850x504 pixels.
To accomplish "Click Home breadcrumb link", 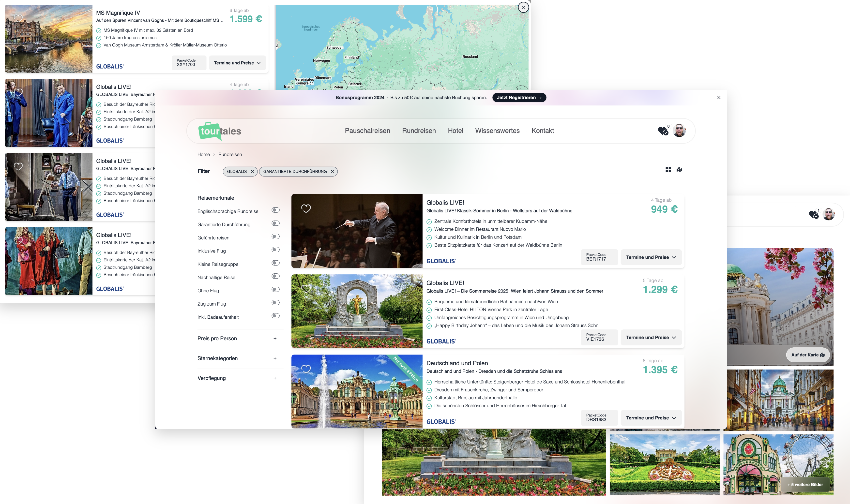I will (203, 155).
